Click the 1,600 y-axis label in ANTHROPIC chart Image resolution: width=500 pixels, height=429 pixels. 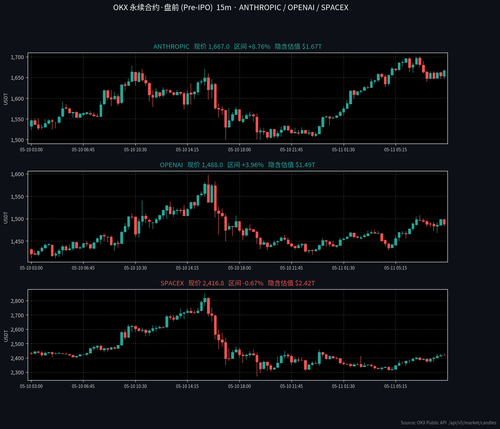tap(17, 99)
